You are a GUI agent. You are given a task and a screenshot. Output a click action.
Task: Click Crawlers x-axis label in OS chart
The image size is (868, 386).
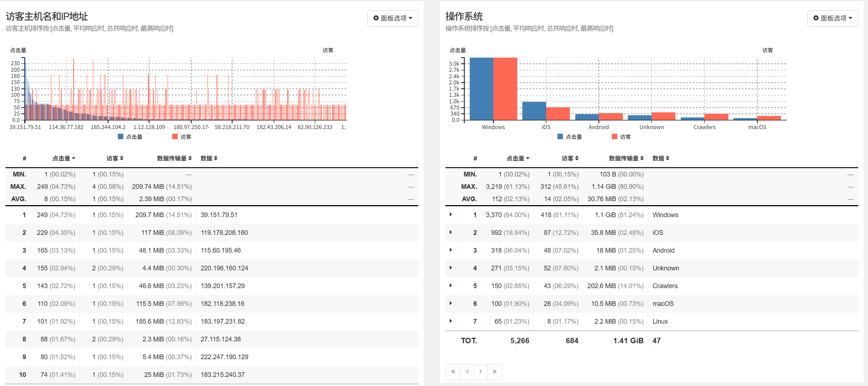pyautogui.click(x=704, y=127)
